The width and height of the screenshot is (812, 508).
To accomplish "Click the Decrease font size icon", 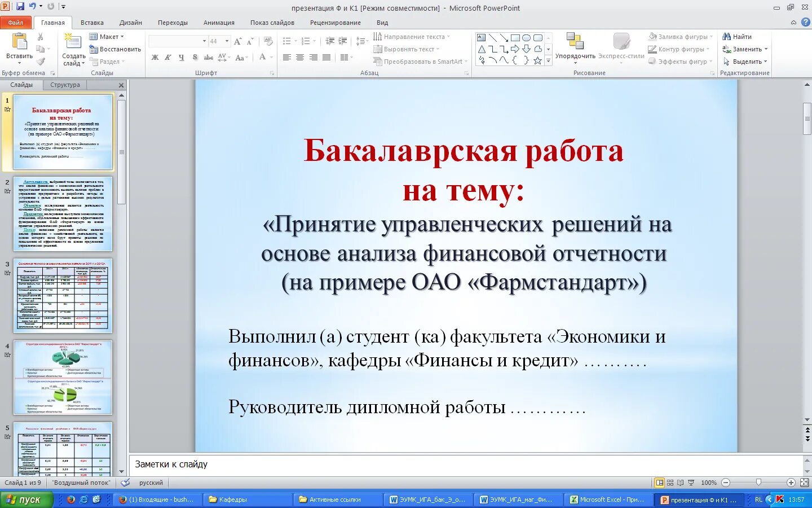I will click(x=250, y=41).
